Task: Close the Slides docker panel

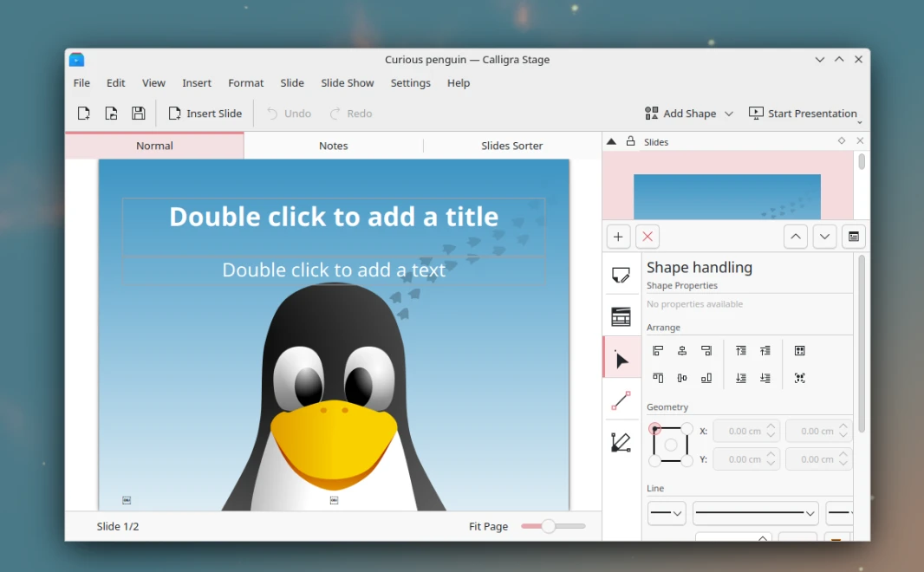Action: click(x=860, y=140)
